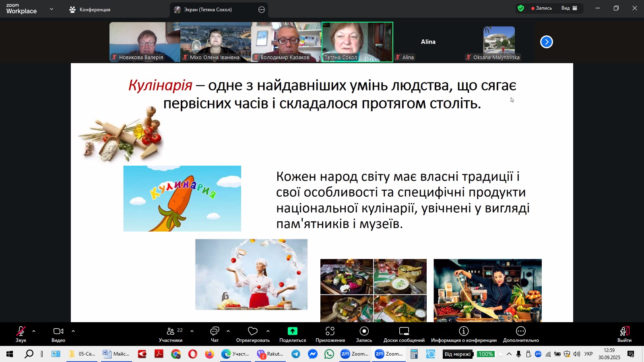This screenshot has height=362, width=644.
Task: Select Тетяна Сокол's video thumbnail
Action: [357, 41]
